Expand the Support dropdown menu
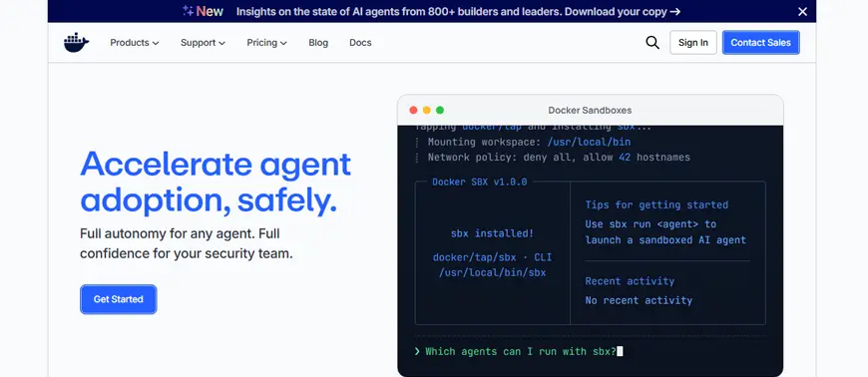868x377 pixels. (x=203, y=43)
